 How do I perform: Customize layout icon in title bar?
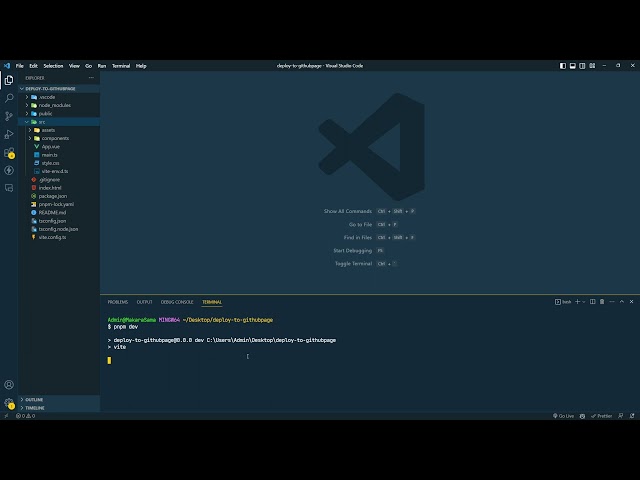(x=592, y=66)
